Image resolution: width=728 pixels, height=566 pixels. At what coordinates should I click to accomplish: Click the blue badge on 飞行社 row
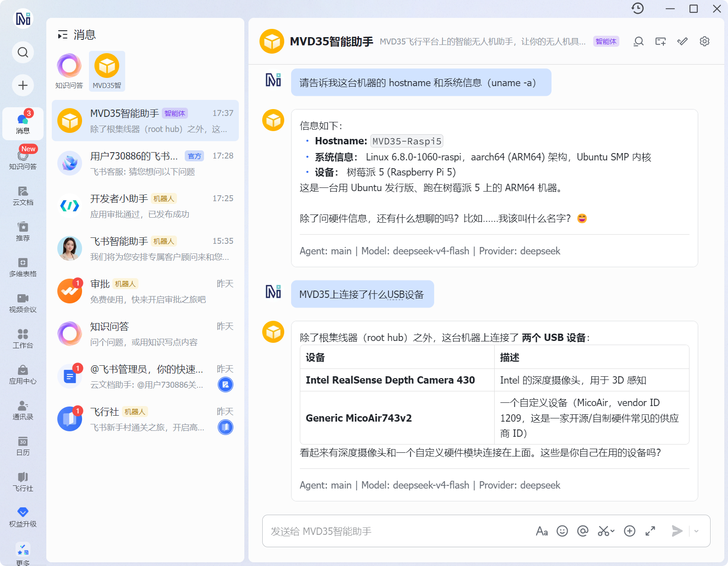[x=226, y=427]
